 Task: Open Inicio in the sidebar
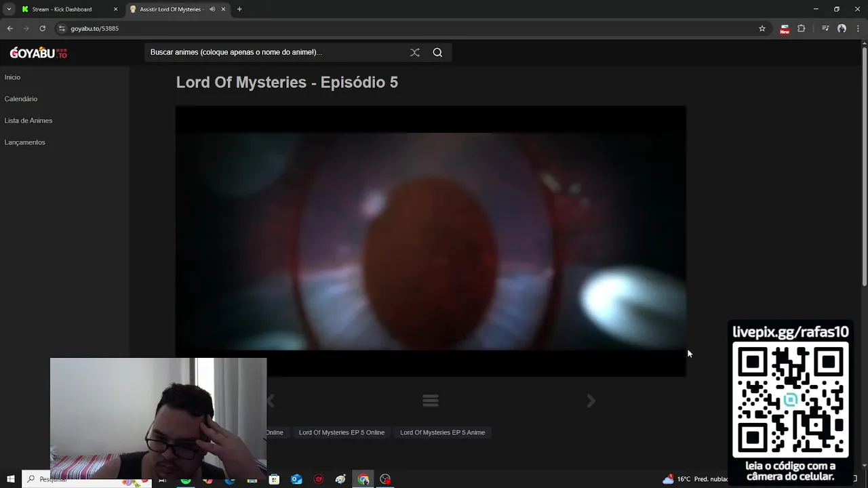pyautogui.click(x=12, y=77)
